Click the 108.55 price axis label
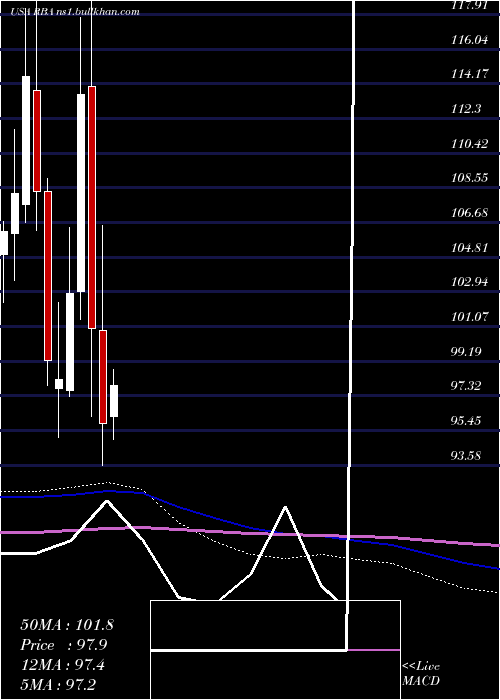 470,178
